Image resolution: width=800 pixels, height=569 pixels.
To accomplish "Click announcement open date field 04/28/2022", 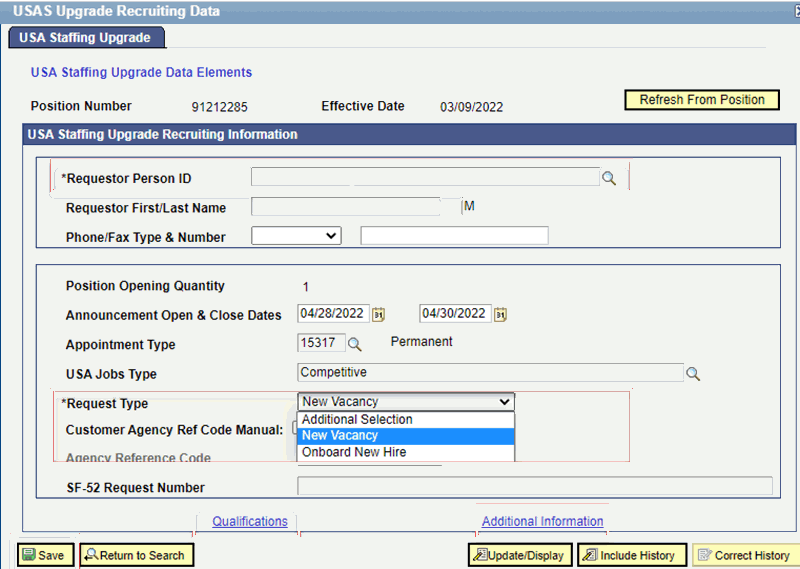I will [x=333, y=313].
